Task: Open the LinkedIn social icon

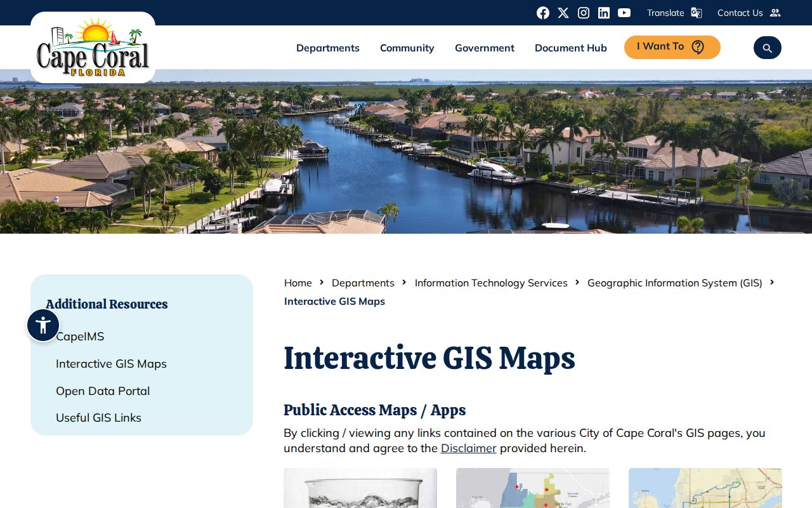Action: 604,13
